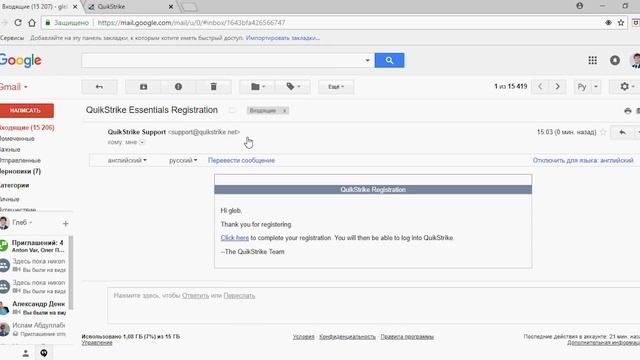Open Google apps grid
The image size is (640, 360).
[x=593, y=60]
